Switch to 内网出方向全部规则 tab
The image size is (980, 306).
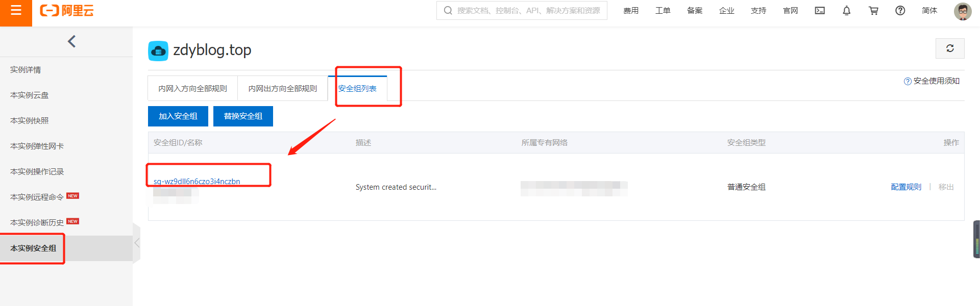point(283,88)
